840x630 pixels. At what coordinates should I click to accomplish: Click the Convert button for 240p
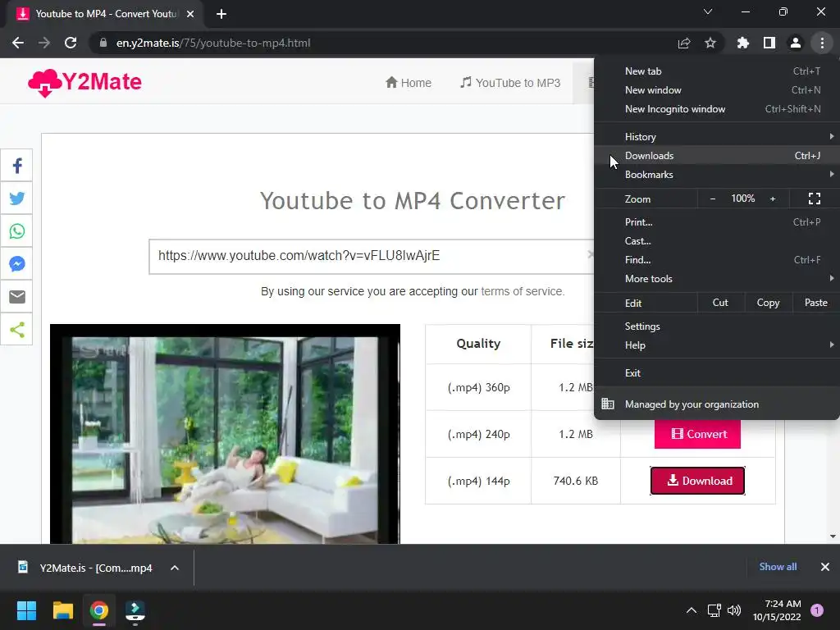pyautogui.click(x=697, y=434)
